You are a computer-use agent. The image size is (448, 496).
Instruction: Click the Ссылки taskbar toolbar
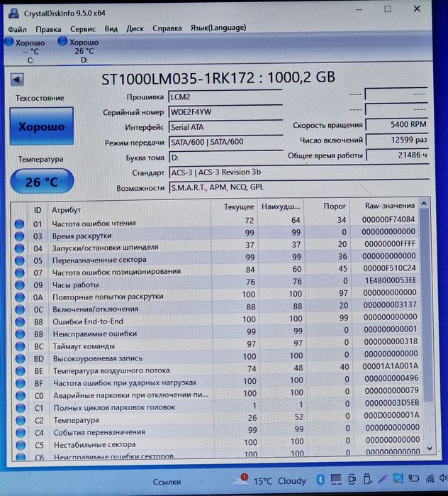coord(167,482)
